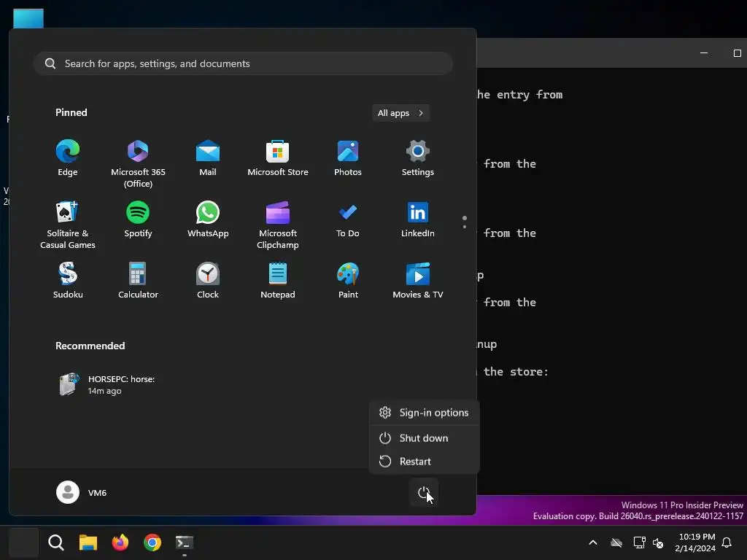Viewport: 747px width, 560px height.
Task: Open taskbar Search
Action: point(56,542)
